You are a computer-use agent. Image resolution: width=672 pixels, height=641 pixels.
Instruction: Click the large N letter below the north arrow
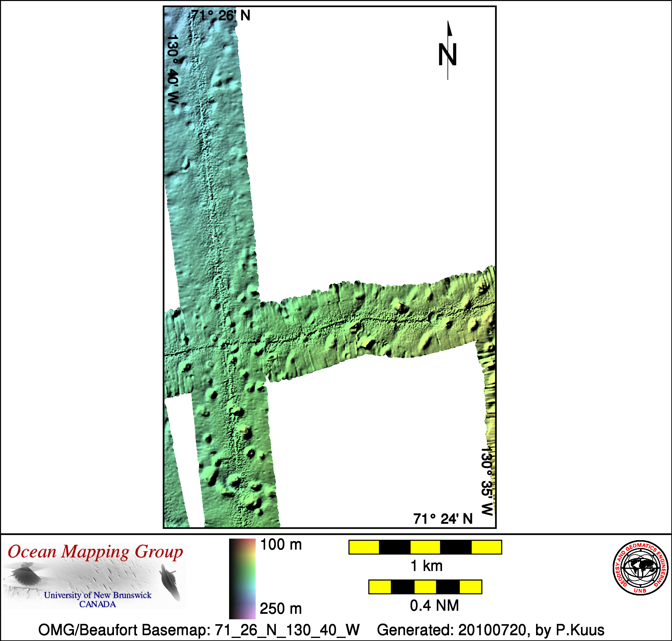point(447,55)
